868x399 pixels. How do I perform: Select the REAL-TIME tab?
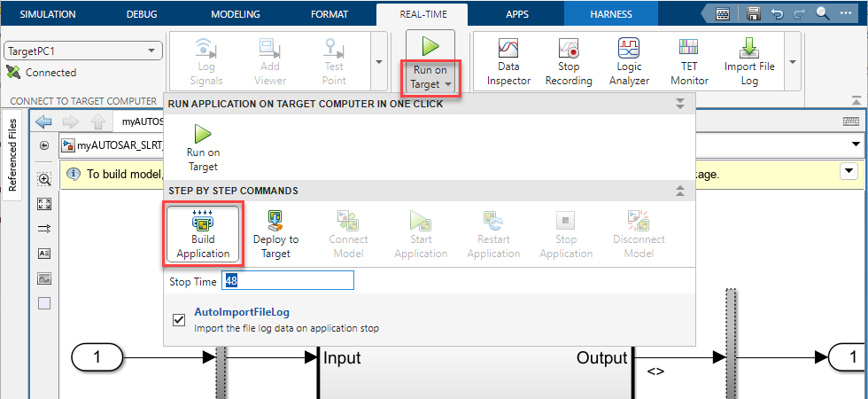pos(423,14)
